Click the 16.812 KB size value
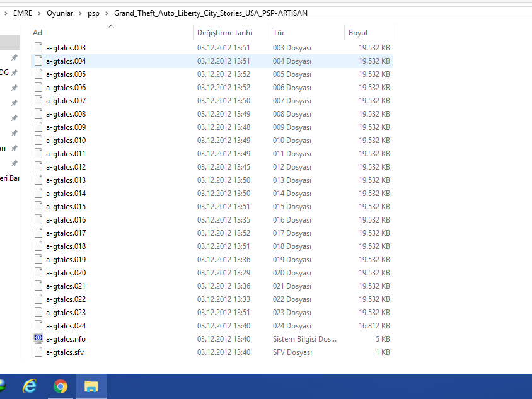Screen dimensions: 532x399 coord(374,326)
